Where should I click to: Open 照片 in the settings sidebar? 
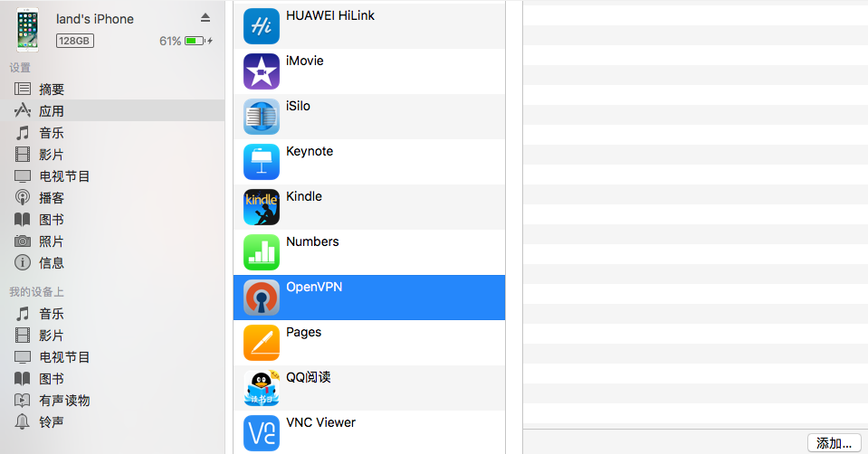click(x=52, y=241)
